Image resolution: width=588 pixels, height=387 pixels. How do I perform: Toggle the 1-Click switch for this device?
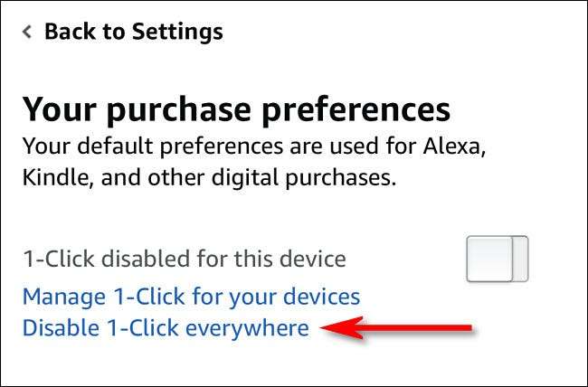497,259
